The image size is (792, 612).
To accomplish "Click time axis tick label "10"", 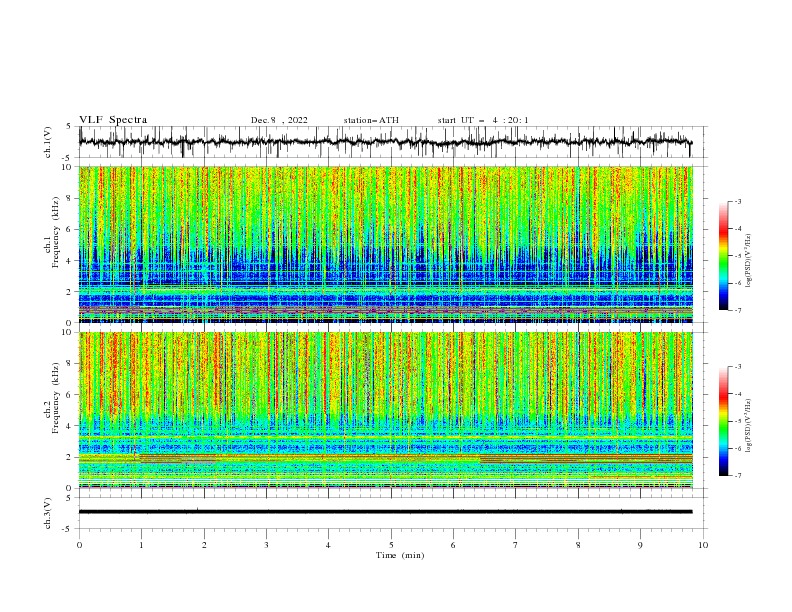I will pos(703,545).
